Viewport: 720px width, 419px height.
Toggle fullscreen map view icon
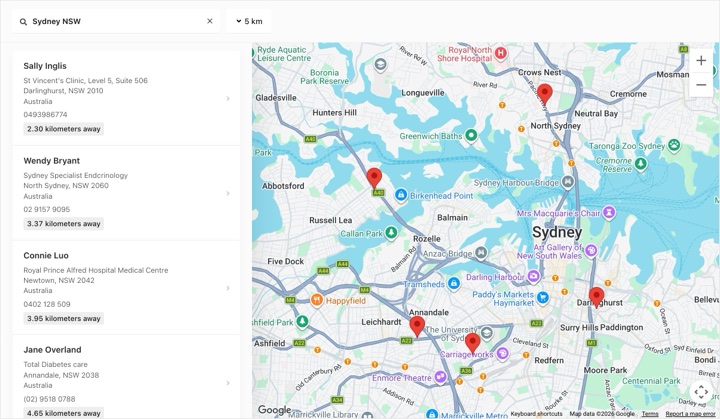(701, 392)
